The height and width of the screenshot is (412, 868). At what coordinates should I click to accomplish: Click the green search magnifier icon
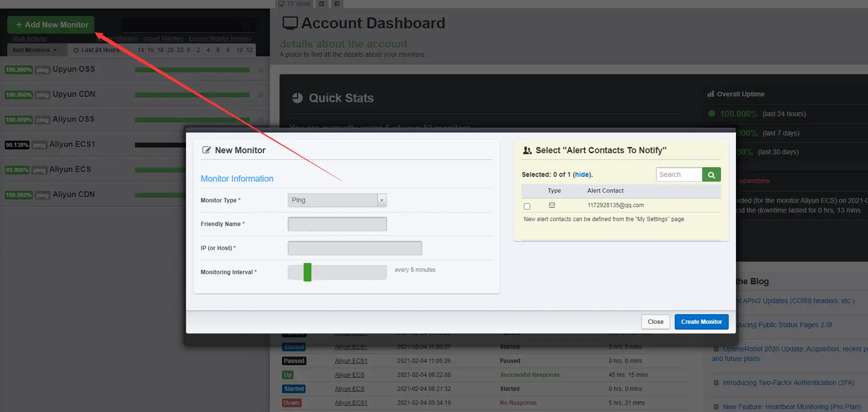pyautogui.click(x=711, y=174)
